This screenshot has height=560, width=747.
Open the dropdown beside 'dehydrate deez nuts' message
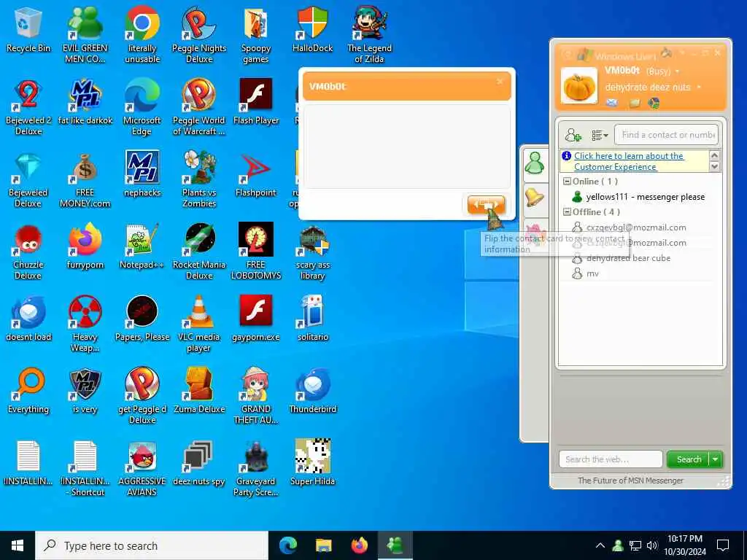699,87
